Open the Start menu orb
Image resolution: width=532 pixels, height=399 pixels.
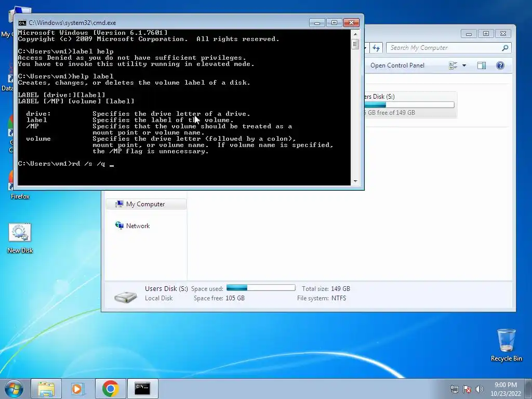(x=14, y=389)
